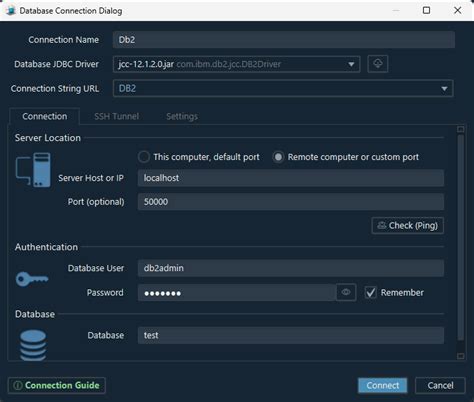474x402 pixels.
Task: Open the Connection Guide
Action: [x=57, y=385]
